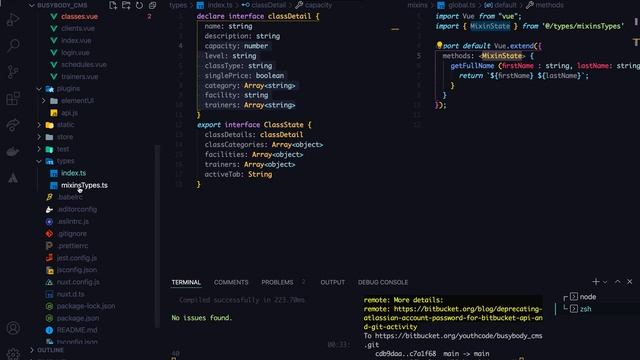Close the bottom panel

pos(630,282)
